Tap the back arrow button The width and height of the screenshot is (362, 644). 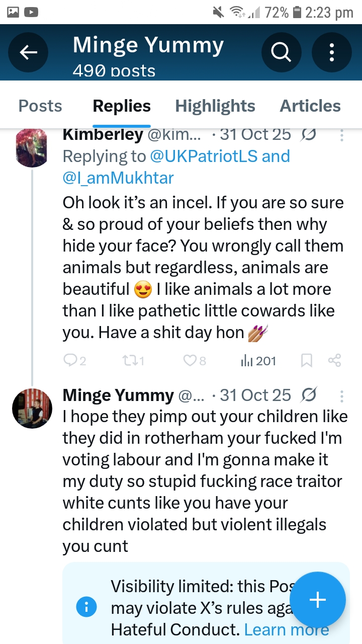pyautogui.click(x=28, y=52)
